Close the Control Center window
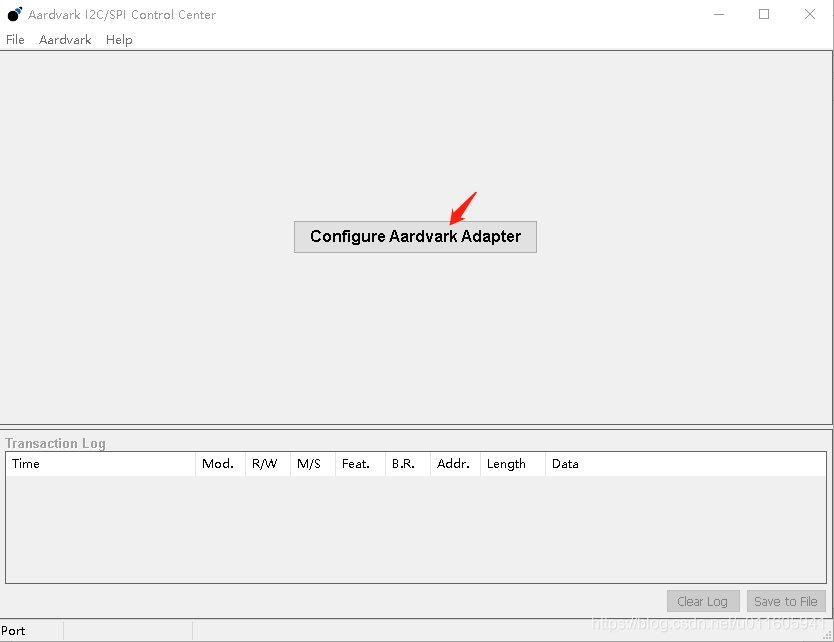 [x=810, y=14]
